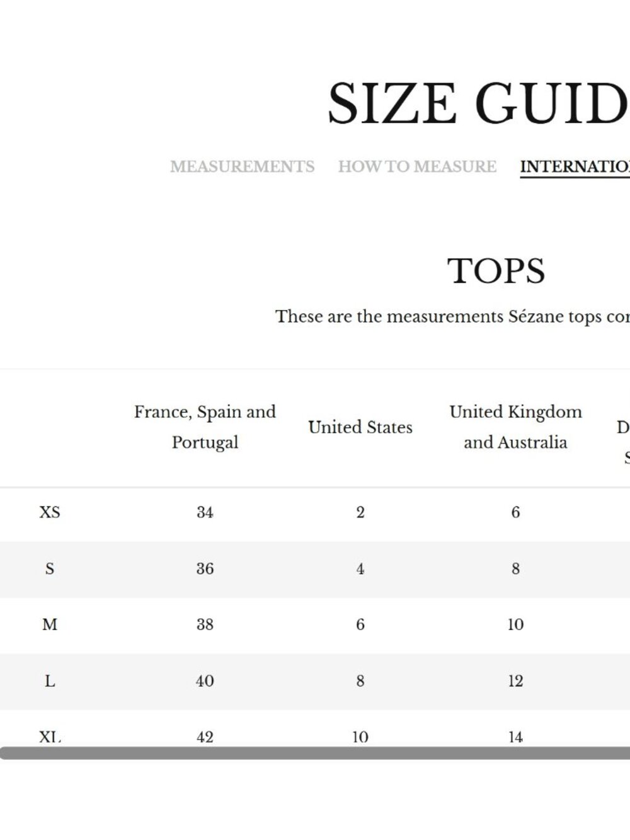The height and width of the screenshot is (840, 630).
Task: Click UK size 10 cell
Action: click(515, 625)
